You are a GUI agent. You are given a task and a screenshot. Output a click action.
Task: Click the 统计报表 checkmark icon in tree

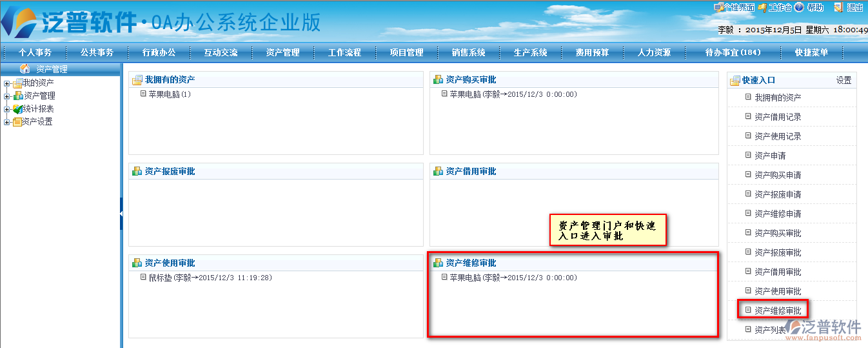[x=17, y=108]
